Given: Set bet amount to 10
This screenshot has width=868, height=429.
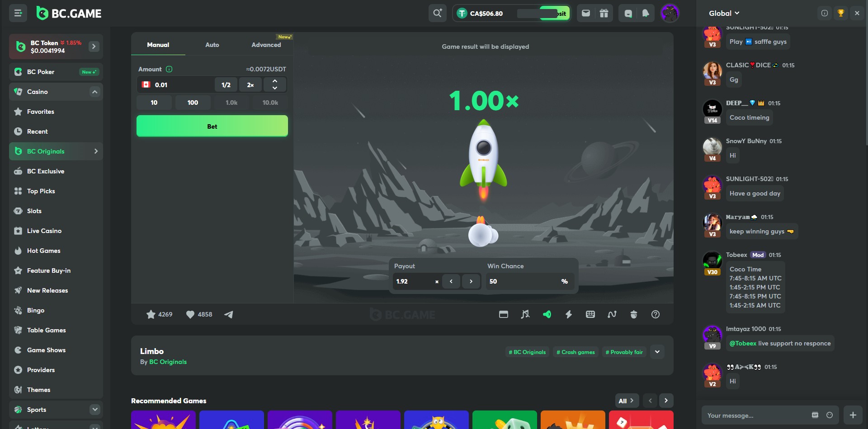Looking at the screenshot, I should click(154, 103).
